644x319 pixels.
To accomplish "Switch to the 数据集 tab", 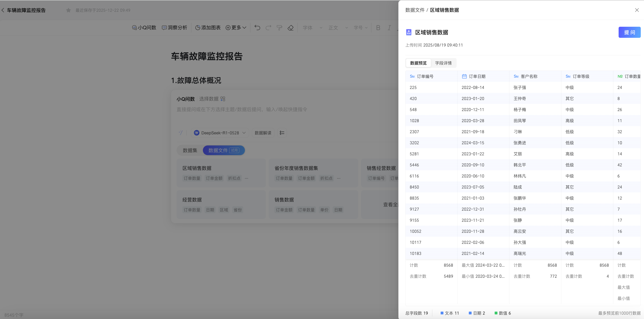I will pyautogui.click(x=190, y=150).
